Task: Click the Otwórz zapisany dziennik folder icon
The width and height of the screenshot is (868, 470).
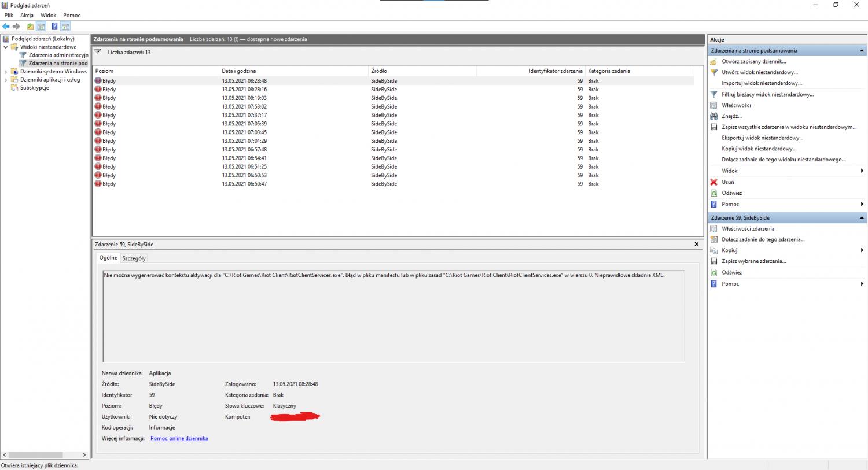Action: click(713, 62)
